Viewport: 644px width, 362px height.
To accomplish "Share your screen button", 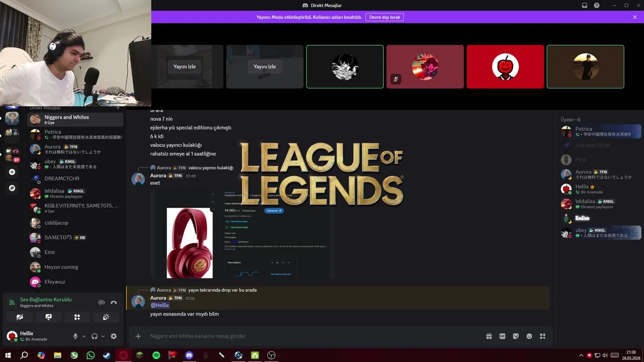I will coord(48,317).
